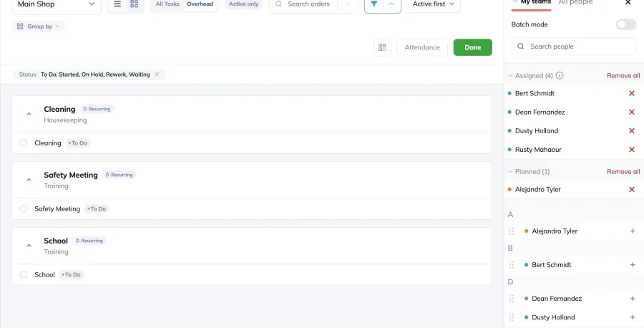Grab the drag handle for Dean Fernandez
This screenshot has width=644, height=328.
(512, 299)
